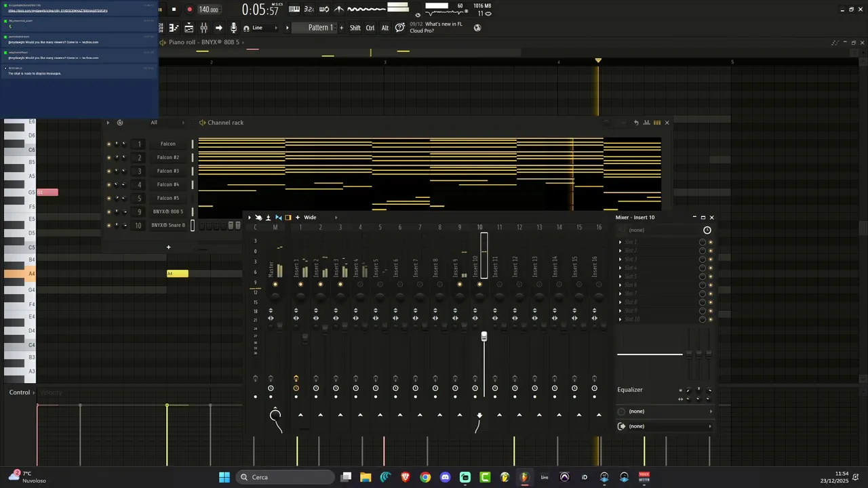Adjust the Insert 10 volume fader
The image size is (868, 488).
coord(484,337)
